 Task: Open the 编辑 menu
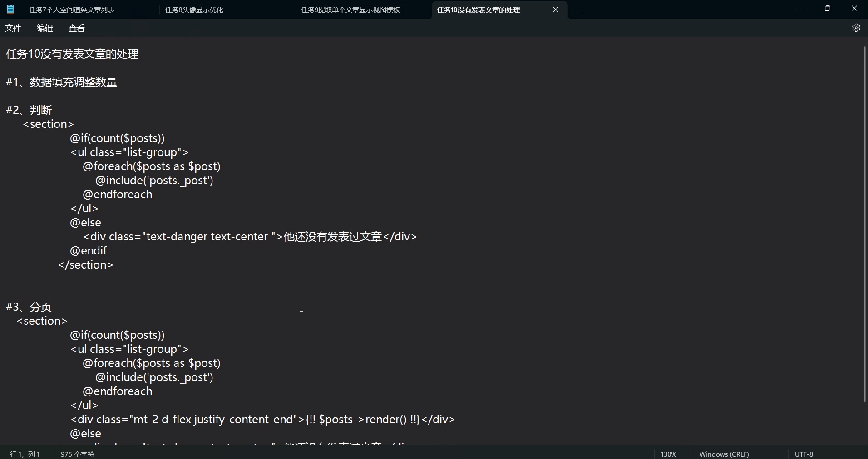coord(44,28)
